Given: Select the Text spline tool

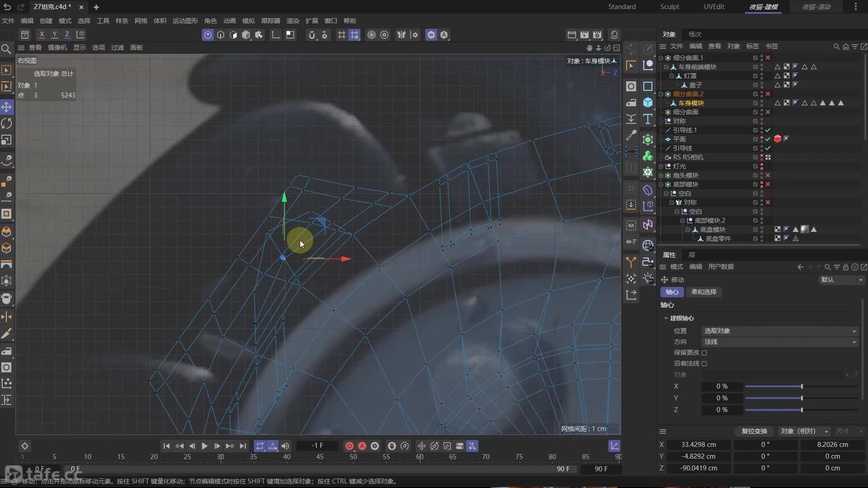Looking at the screenshot, I should [x=648, y=119].
